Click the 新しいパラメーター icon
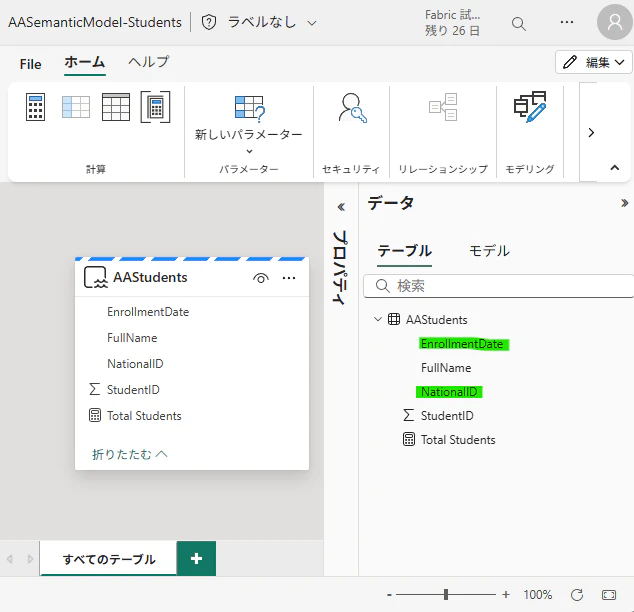The width and height of the screenshot is (634, 612). coord(249,108)
